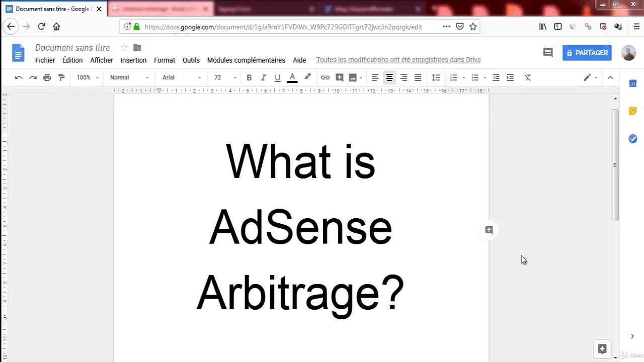Decrease the paragraph indent
644x362 pixels.
496,77
